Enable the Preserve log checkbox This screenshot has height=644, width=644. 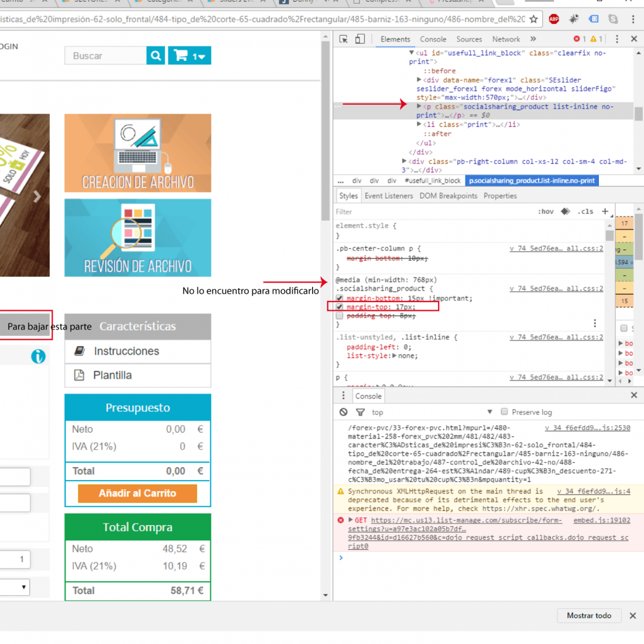504,412
